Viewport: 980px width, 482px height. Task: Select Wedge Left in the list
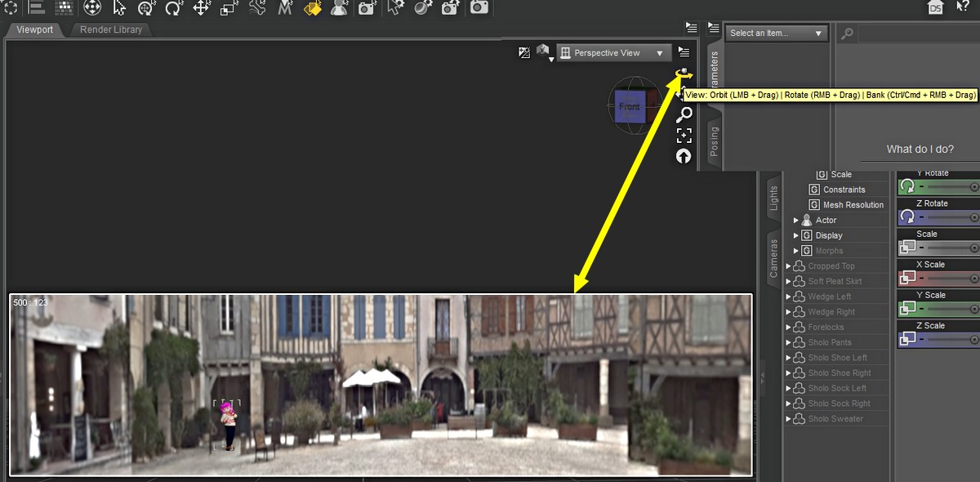pyautogui.click(x=830, y=297)
